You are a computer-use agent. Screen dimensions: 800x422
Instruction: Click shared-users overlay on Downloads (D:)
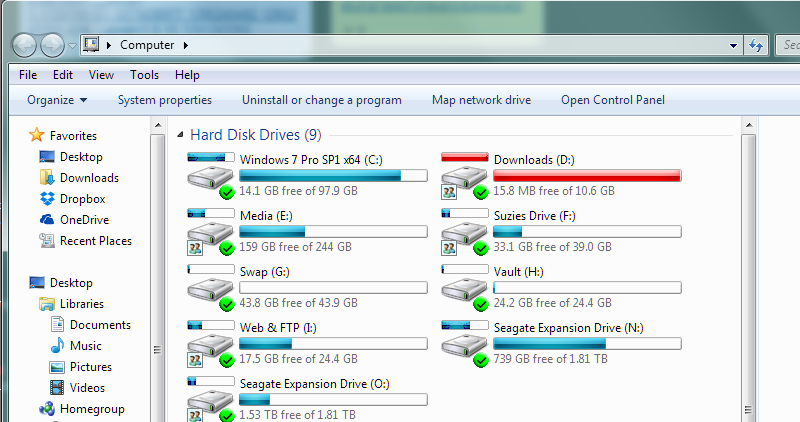click(449, 192)
